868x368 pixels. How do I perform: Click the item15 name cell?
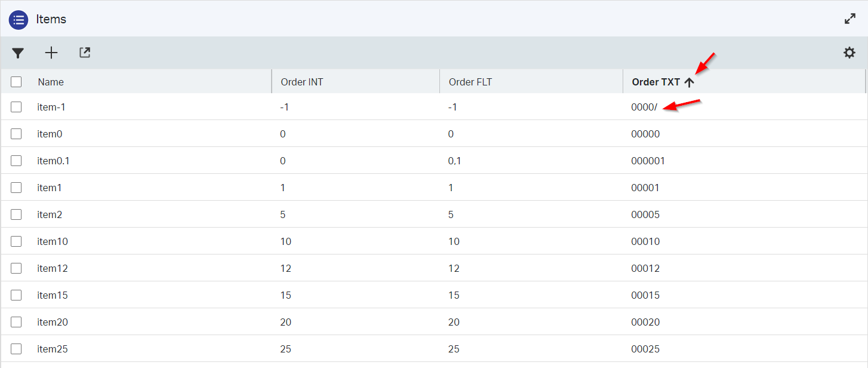point(53,295)
